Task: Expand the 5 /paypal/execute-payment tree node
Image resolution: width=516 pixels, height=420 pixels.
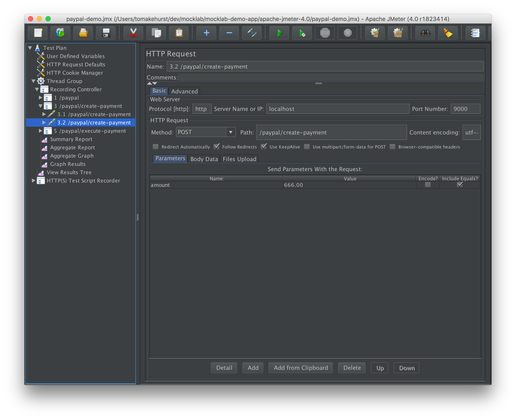Action: 40,131
